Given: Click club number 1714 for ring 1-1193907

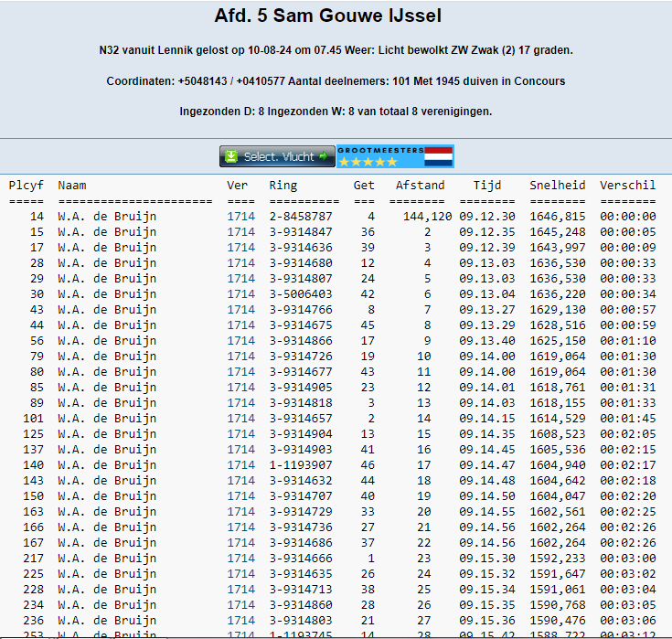Looking at the screenshot, I should (241, 465).
